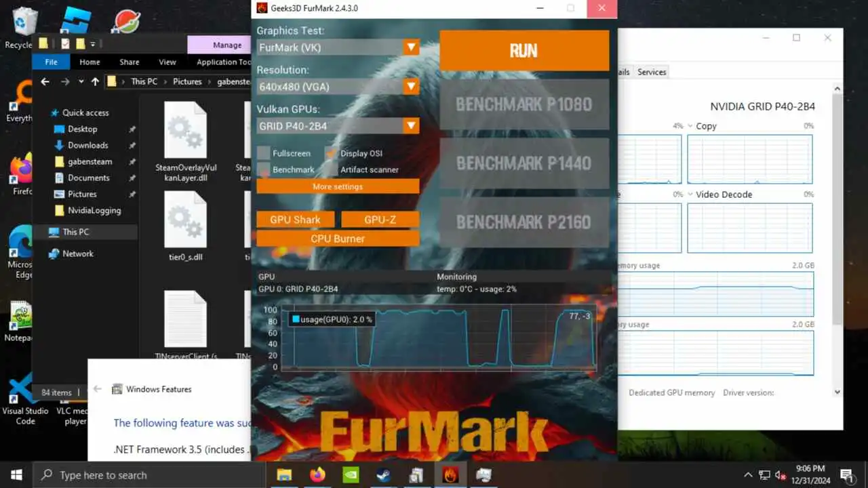Click the Visual Studio Code desktop icon
The image size is (868, 488).
click(x=24, y=400)
